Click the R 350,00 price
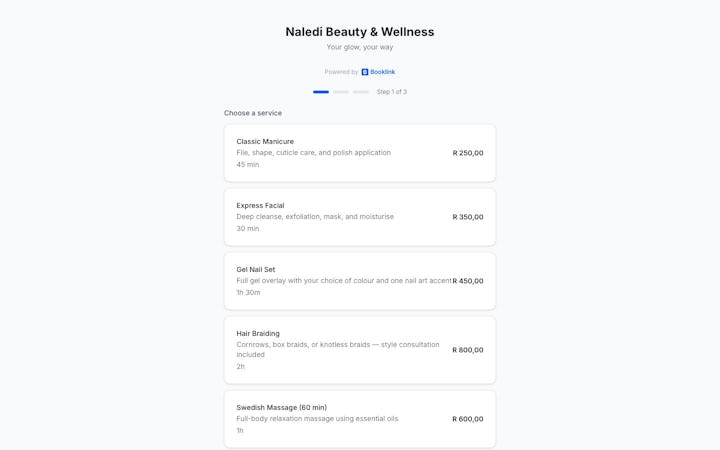This screenshot has width=720, height=450. 468,217
